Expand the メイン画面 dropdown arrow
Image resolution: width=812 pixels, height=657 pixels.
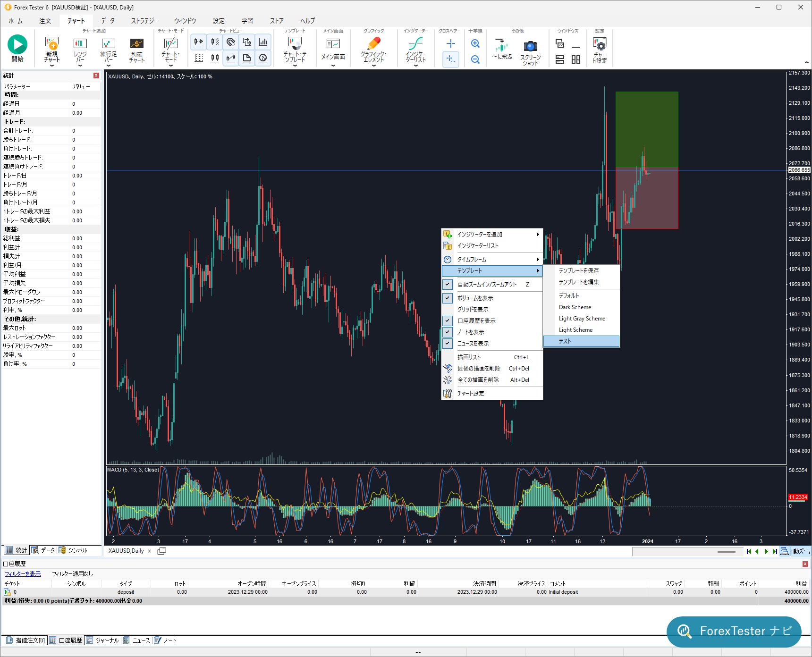point(333,66)
